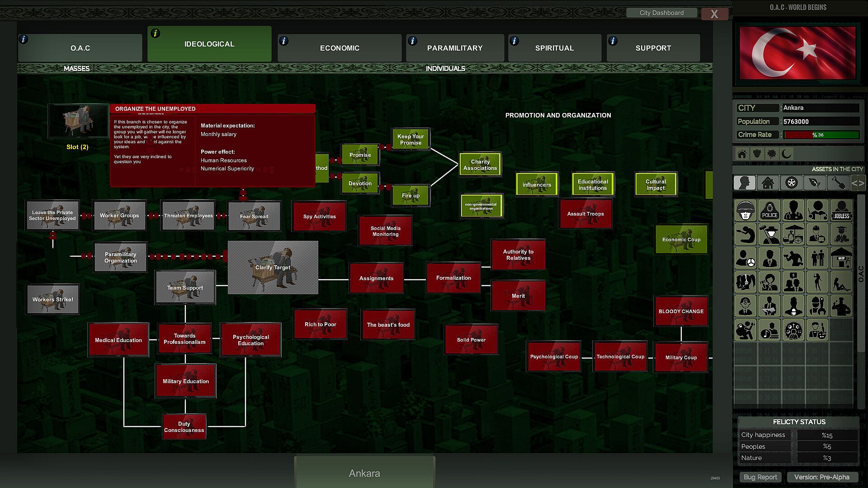Toggle the shovel assets filter
Image resolution: width=868 pixels, height=488 pixels.
[x=838, y=183]
